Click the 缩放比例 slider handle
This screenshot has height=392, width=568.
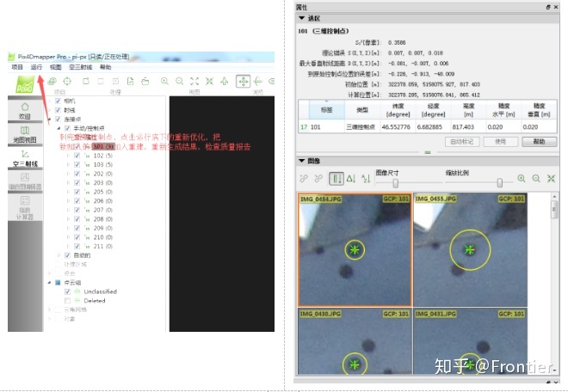click(x=499, y=183)
